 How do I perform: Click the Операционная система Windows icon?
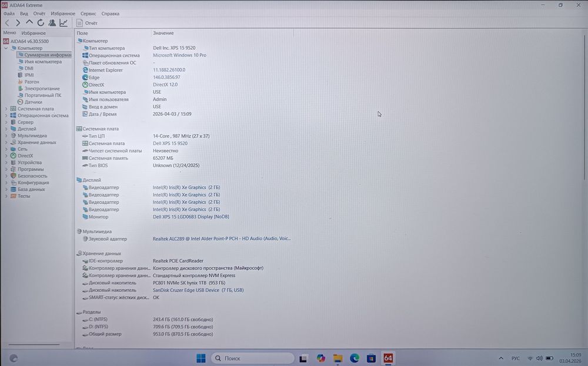(85, 55)
